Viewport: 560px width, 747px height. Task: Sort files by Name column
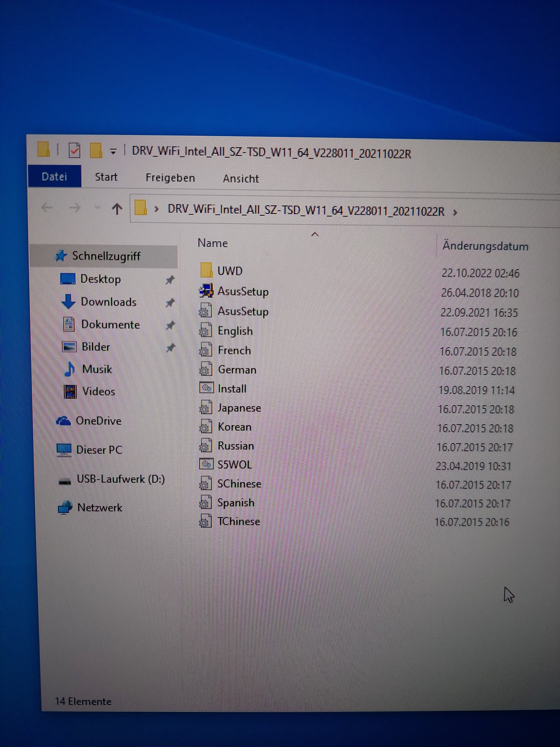213,243
